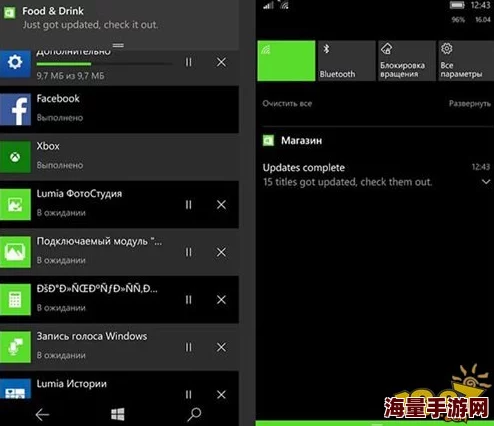Toggle the Bluetooth quick action tile
Image resolution: width=494 pixels, height=426 pixels.
tap(347, 61)
